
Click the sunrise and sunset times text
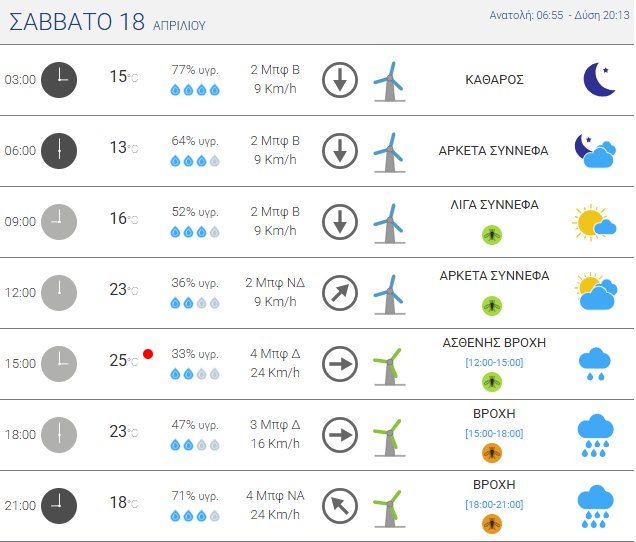coord(559,15)
